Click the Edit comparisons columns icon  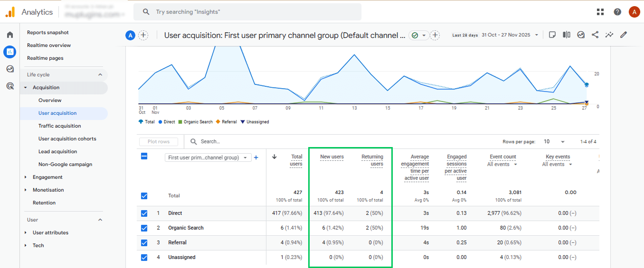point(567,35)
